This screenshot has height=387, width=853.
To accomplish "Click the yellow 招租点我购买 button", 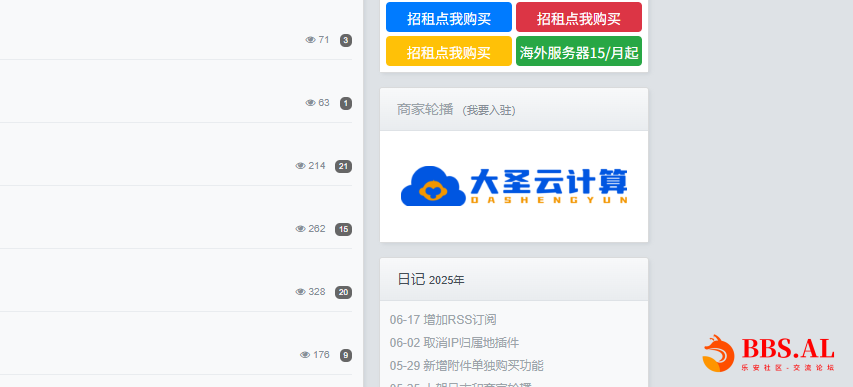I will coord(449,51).
